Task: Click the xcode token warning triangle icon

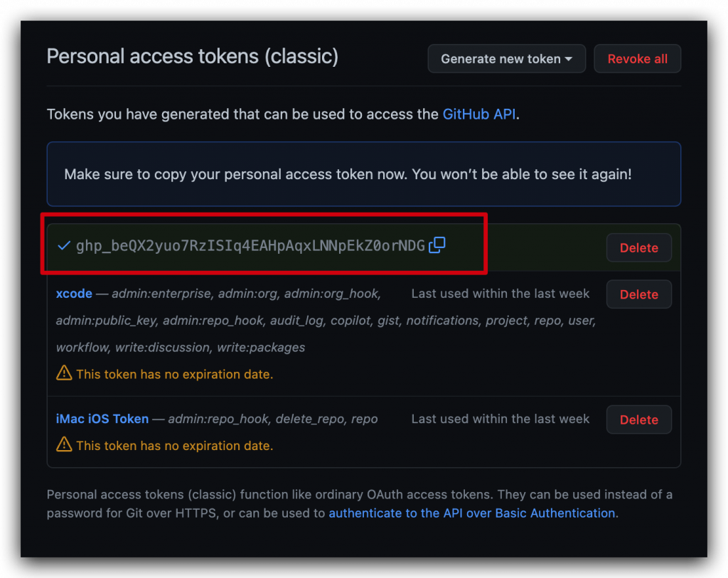Action: pyautogui.click(x=64, y=373)
